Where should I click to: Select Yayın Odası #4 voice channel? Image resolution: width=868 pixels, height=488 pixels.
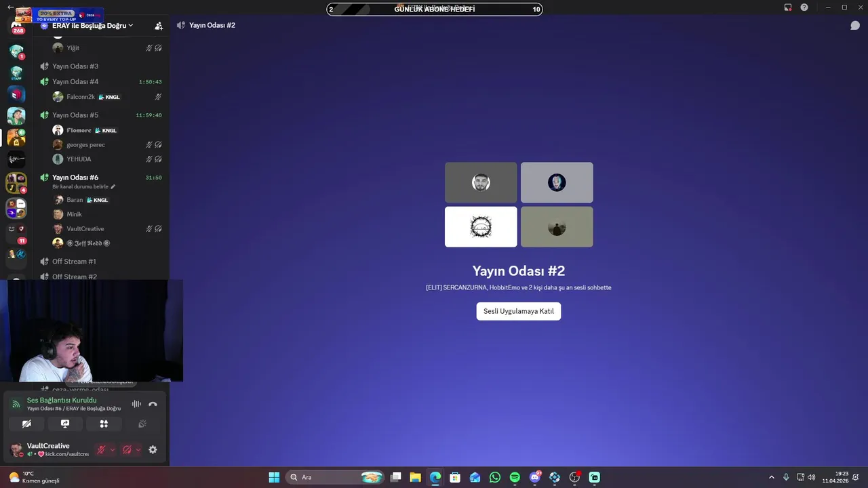coord(75,81)
